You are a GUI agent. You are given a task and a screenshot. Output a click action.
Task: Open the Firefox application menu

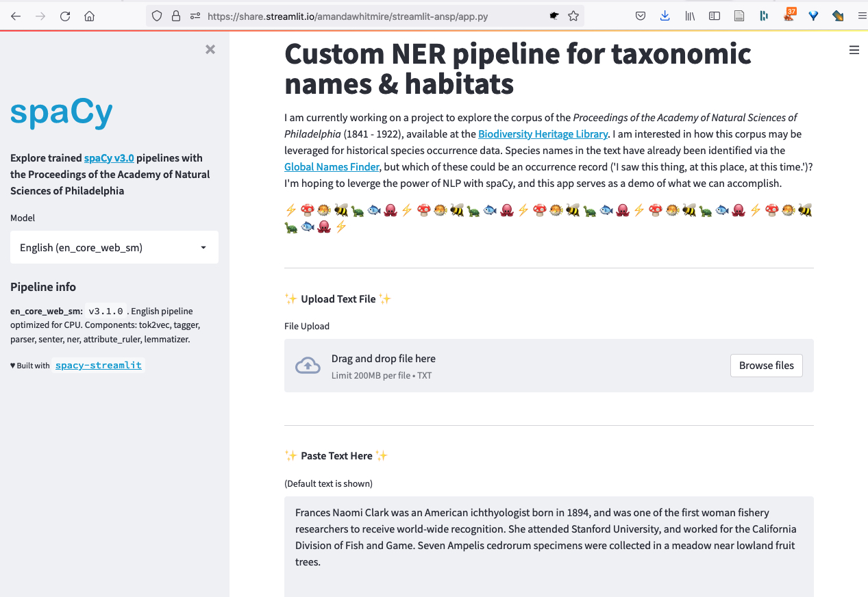[862, 16]
